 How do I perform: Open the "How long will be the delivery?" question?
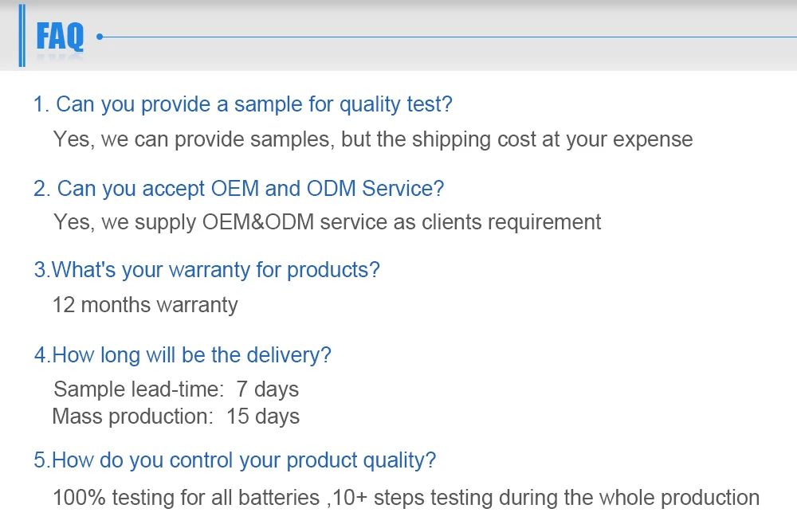pos(183,355)
